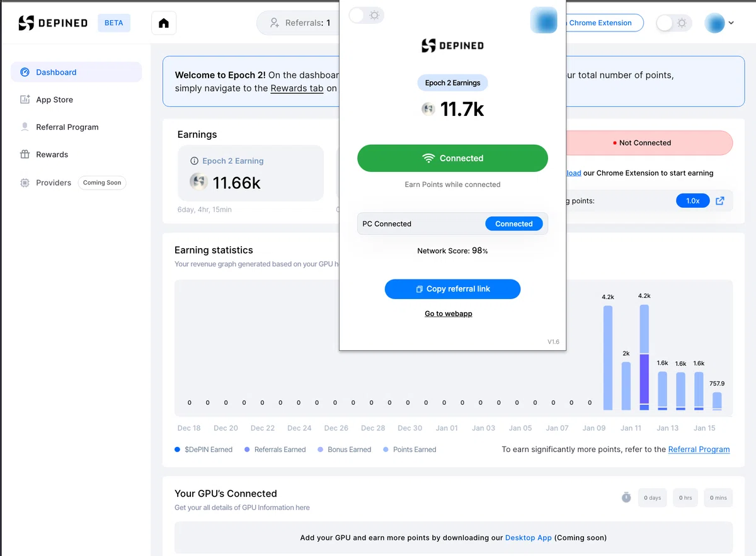Click the blurred avatar in extension popup

544,20
